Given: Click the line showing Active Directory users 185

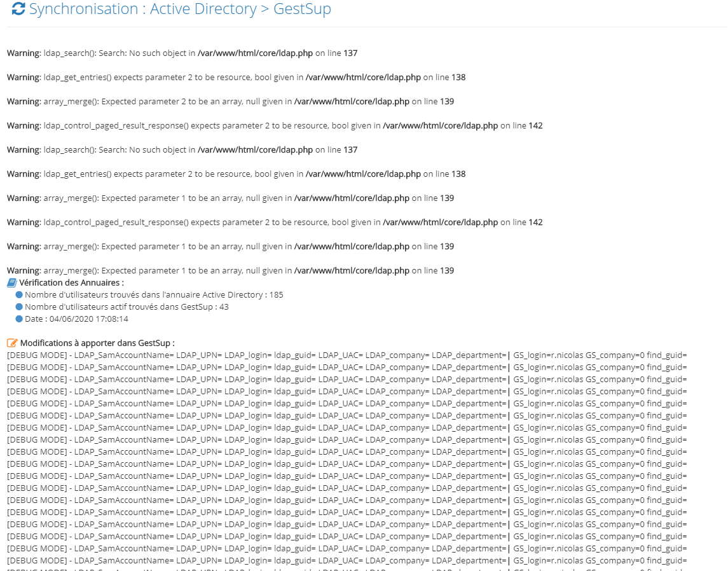Looking at the screenshot, I should tap(154, 295).
